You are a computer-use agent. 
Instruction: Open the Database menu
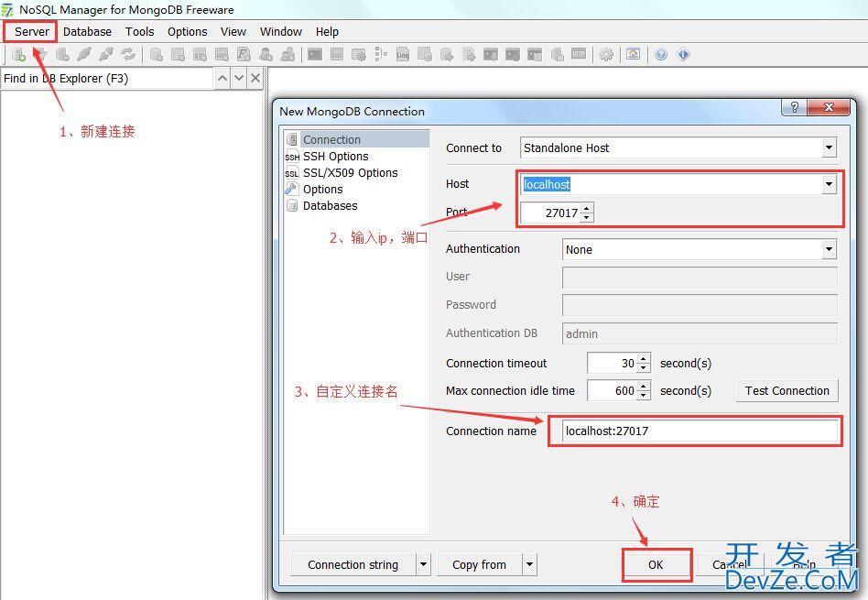click(87, 31)
